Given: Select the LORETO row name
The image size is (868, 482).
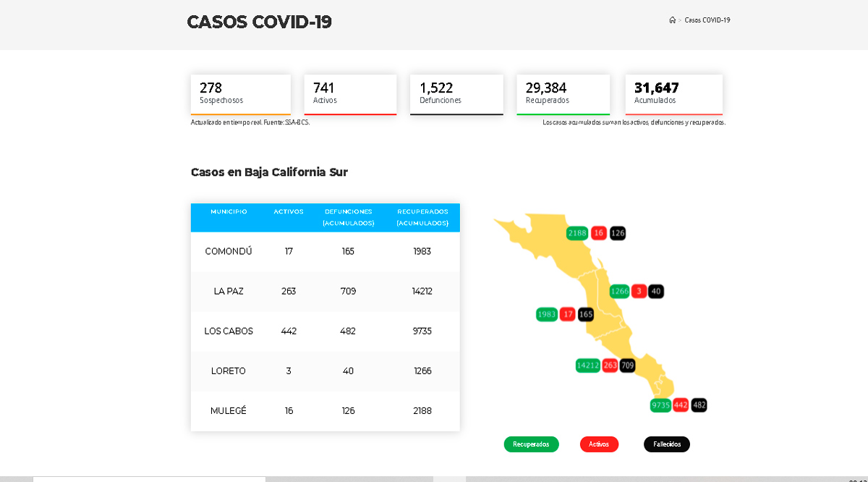Looking at the screenshot, I should [x=229, y=371].
